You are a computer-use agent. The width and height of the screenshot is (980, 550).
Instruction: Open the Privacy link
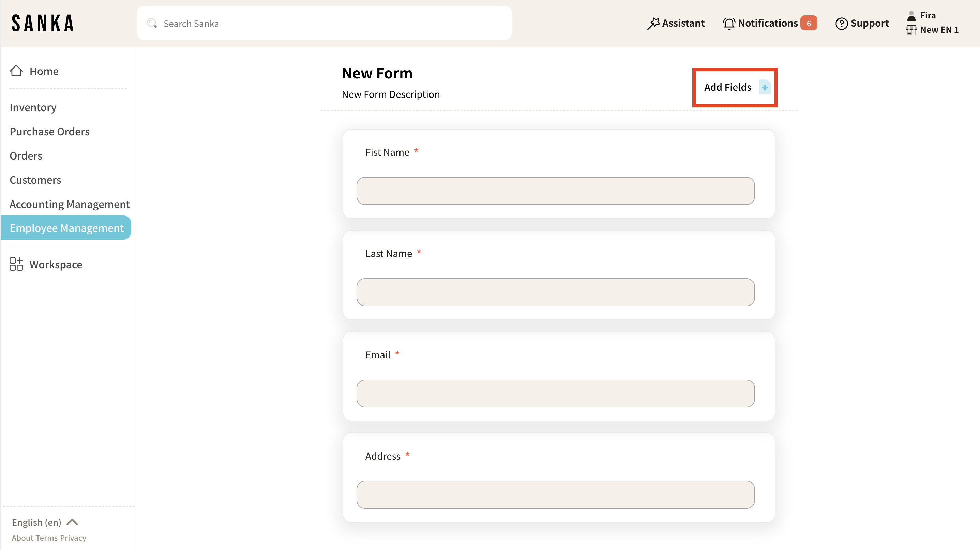73,538
